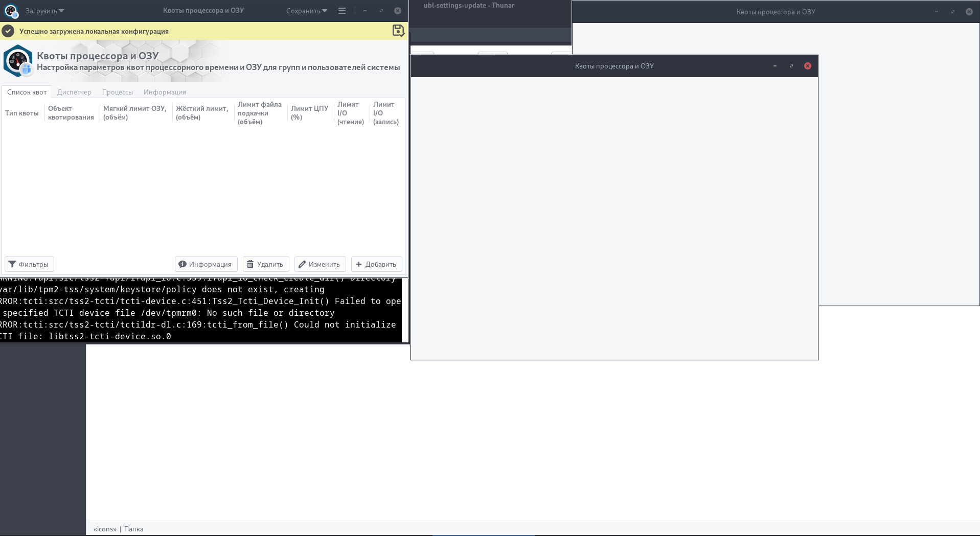Sort by the Тип квоты column header
This screenshot has height=536, width=980.
click(22, 113)
